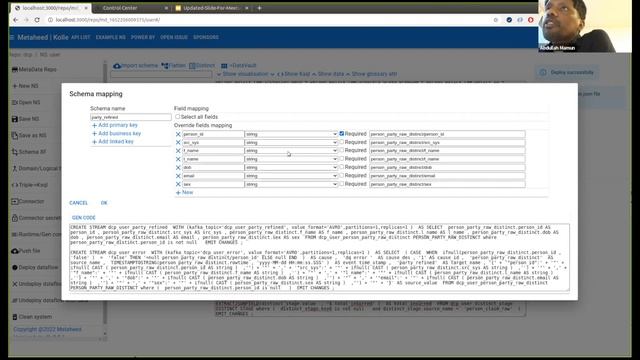Viewport: 640px width, 360px height.
Task: Switch to the Updated-Slide-For-Meet browser tab
Action: click(x=212, y=8)
